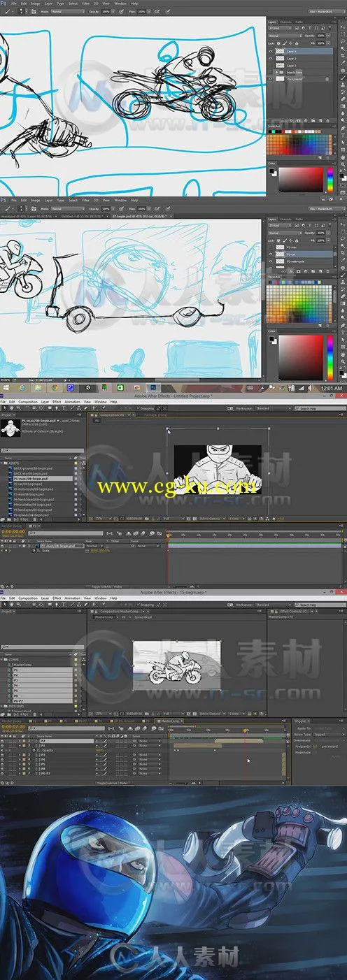Screen dimensions: 347x980
Task: Select the Selection tool in upper After Effects
Action: tap(3, 408)
